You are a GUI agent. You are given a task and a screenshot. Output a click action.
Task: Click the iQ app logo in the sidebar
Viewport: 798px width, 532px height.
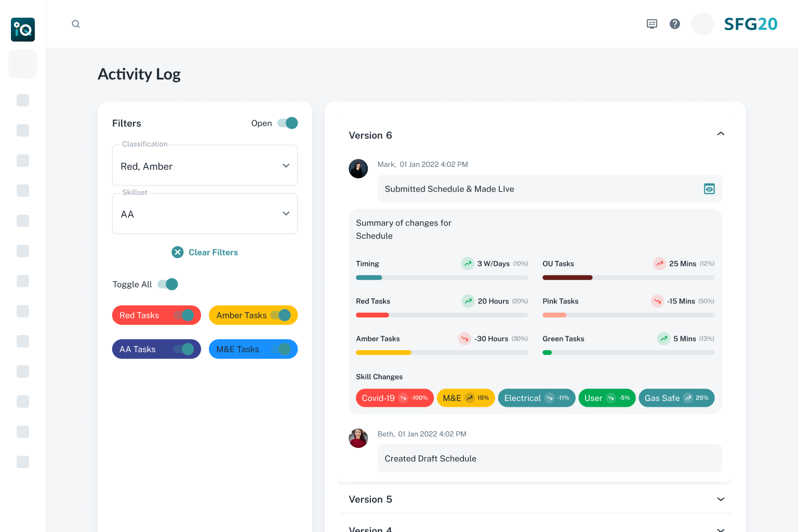click(x=22, y=30)
